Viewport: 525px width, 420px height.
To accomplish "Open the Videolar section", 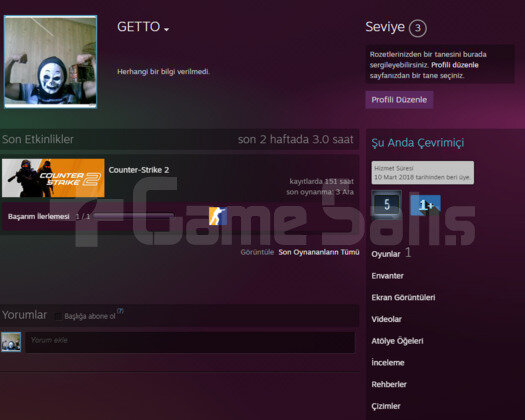I will click(386, 319).
